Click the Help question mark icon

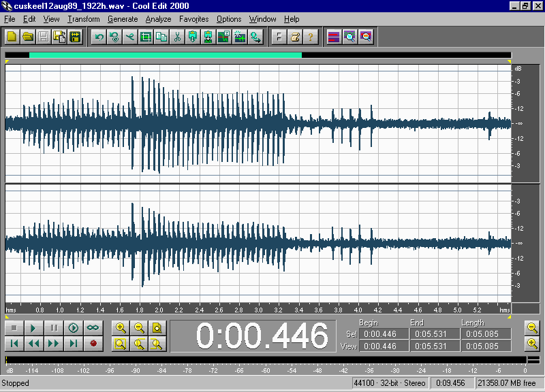[311, 37]
